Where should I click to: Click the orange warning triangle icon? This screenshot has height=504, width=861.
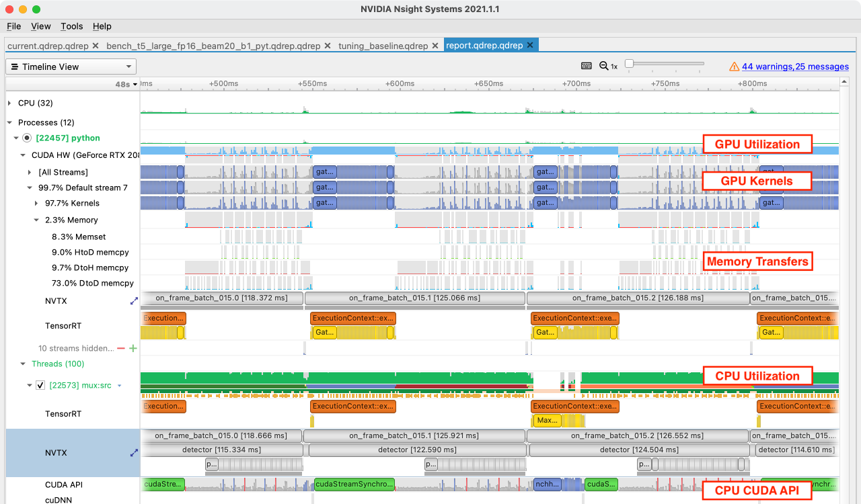pos(735,67)
